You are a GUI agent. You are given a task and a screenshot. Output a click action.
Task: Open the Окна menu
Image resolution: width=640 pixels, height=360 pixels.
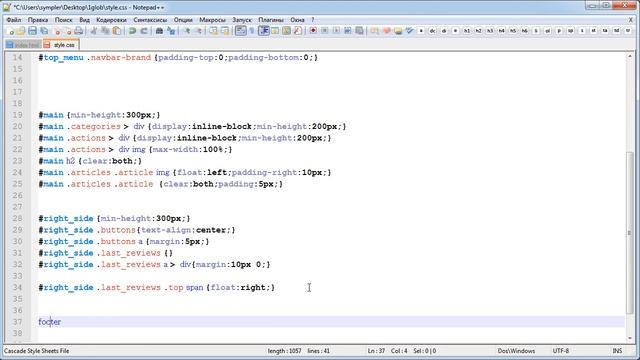pyautogui.click(x=297, y=20)
